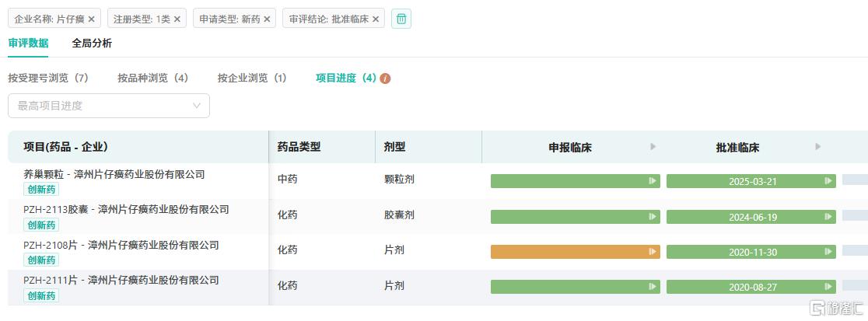Click the orange 申报临床 bar for PZH-2108片
The image size is (868, 321).
click(x=575, y=252)
